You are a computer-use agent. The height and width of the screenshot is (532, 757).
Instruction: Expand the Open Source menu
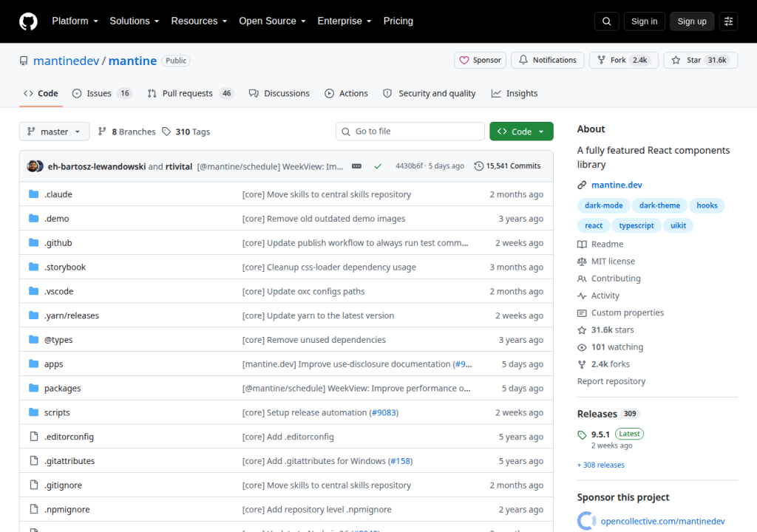(x=272, y=21)
